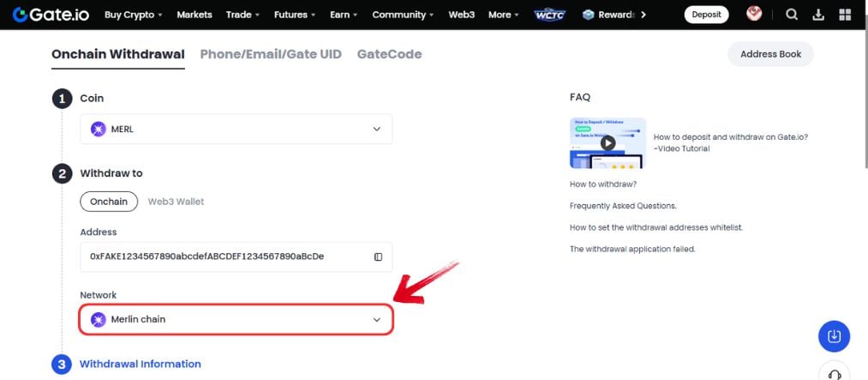This screenshot has height=380, width=868.
Task: Click the Gate.io logo
Action: tap(51, 15)
